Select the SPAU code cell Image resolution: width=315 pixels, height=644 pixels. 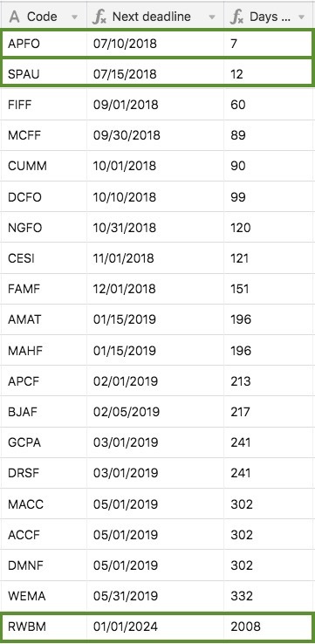[44, 74]
